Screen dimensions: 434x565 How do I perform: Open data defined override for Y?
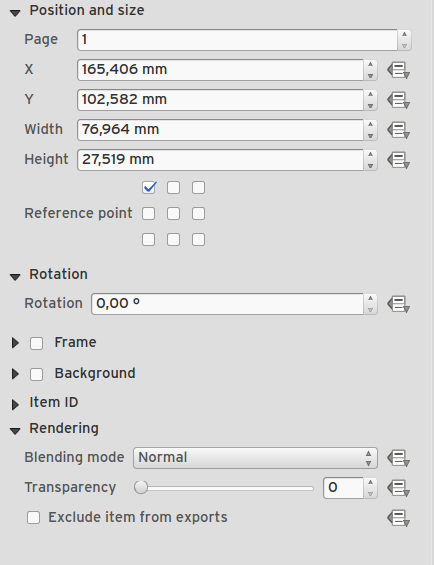click(398, 100)
